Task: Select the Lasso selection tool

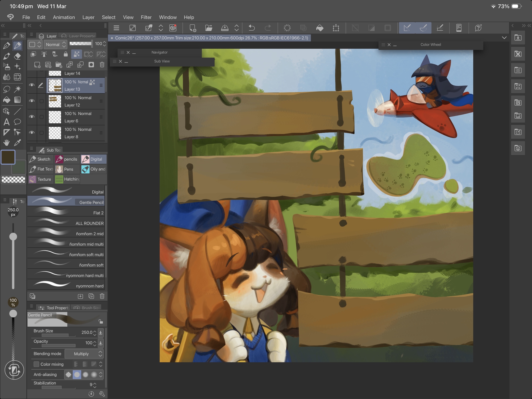Action: pyautogui.click(x=6, y=89)
